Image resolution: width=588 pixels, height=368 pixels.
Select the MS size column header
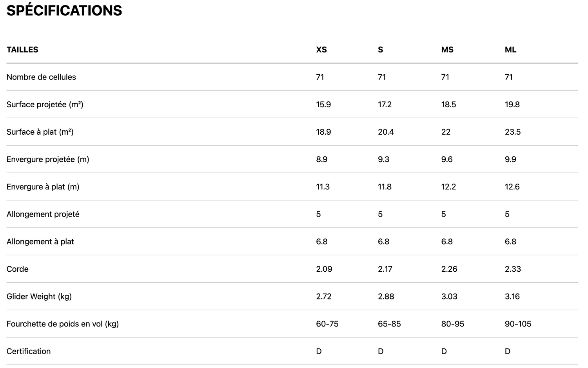pos(447,50)
